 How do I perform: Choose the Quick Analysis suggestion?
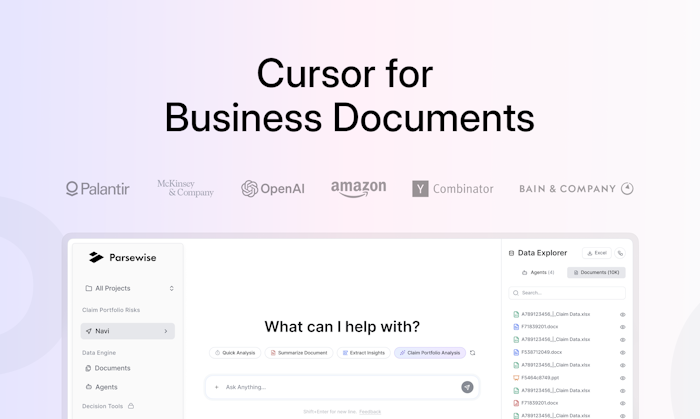(x=235, y=353)
